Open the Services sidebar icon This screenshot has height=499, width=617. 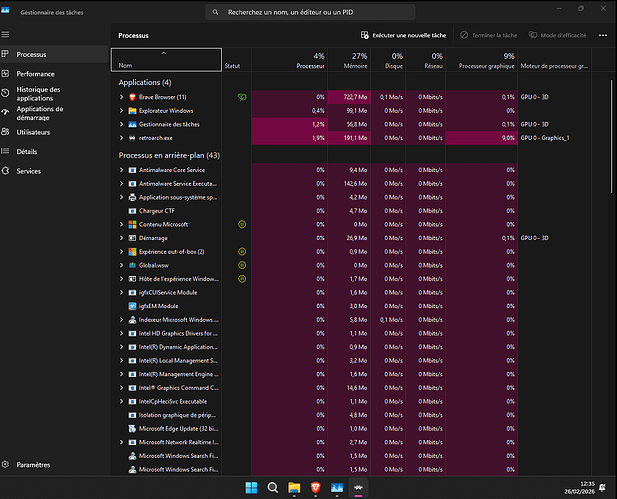[x=7, y=171]
